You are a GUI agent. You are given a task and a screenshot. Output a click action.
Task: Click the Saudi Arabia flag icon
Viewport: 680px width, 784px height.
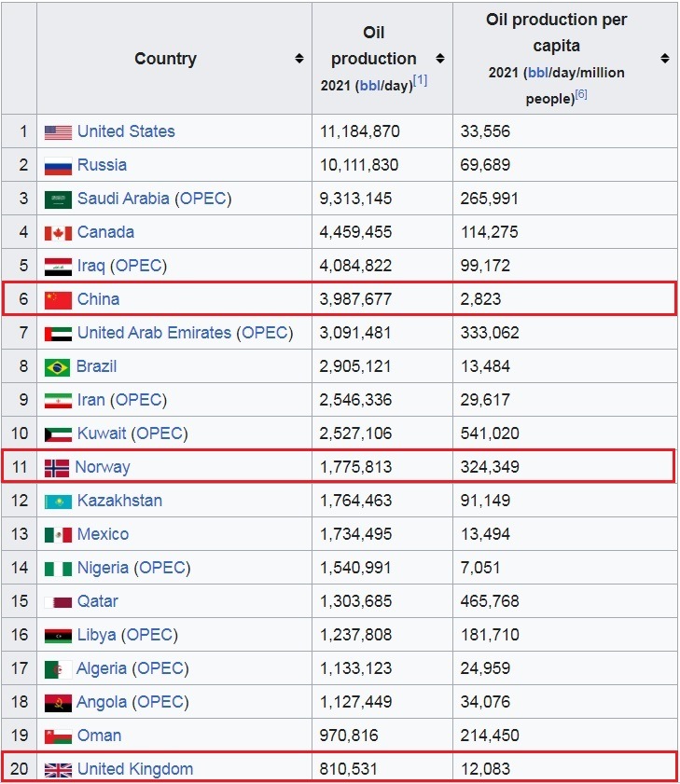(x=58, y=199)
